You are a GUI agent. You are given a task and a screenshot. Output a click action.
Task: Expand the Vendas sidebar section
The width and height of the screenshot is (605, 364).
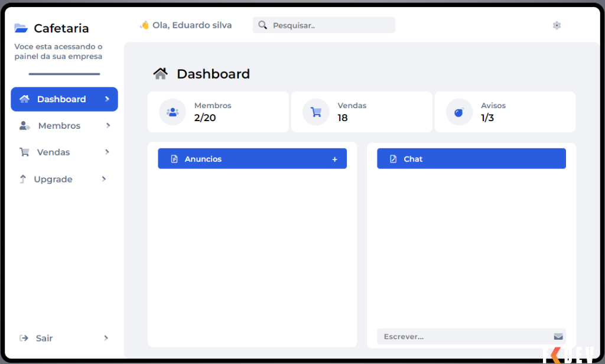point(107,152)
